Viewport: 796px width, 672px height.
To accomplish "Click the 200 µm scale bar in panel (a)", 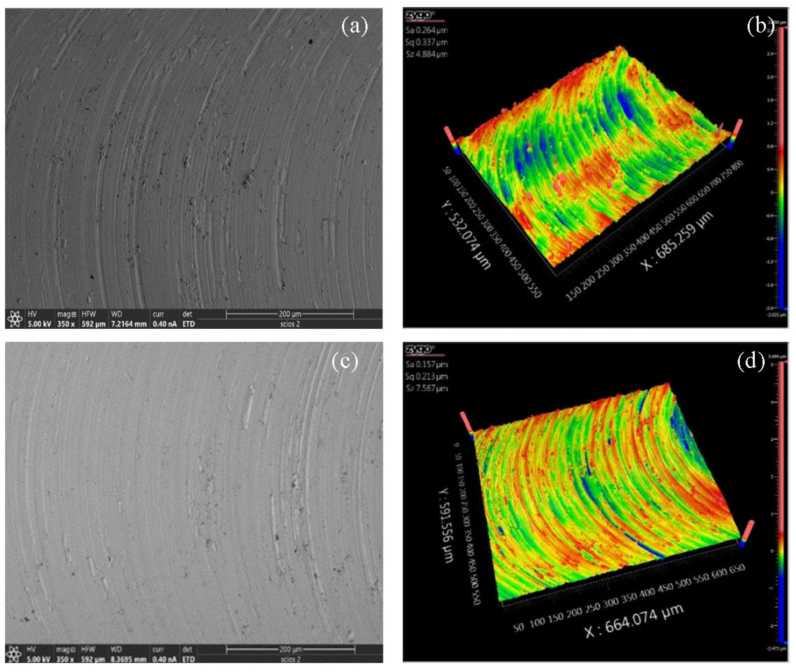I will [x=290, y=314].
